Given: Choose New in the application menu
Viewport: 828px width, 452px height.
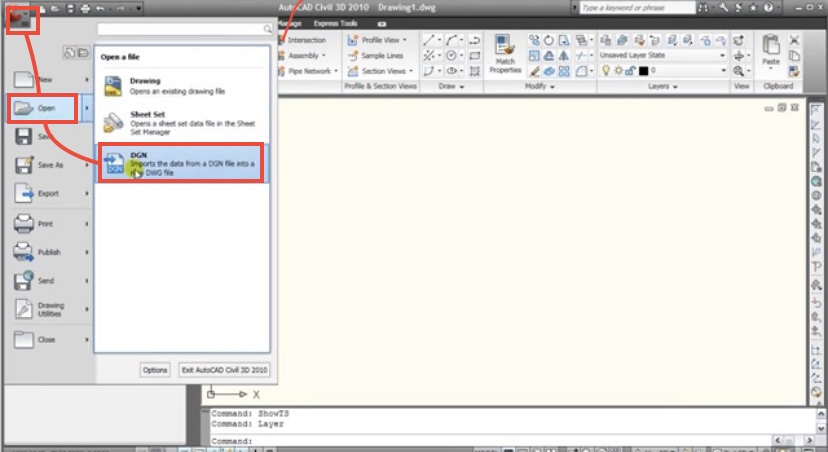Looking at the screenshot, I should click(51, 80).
